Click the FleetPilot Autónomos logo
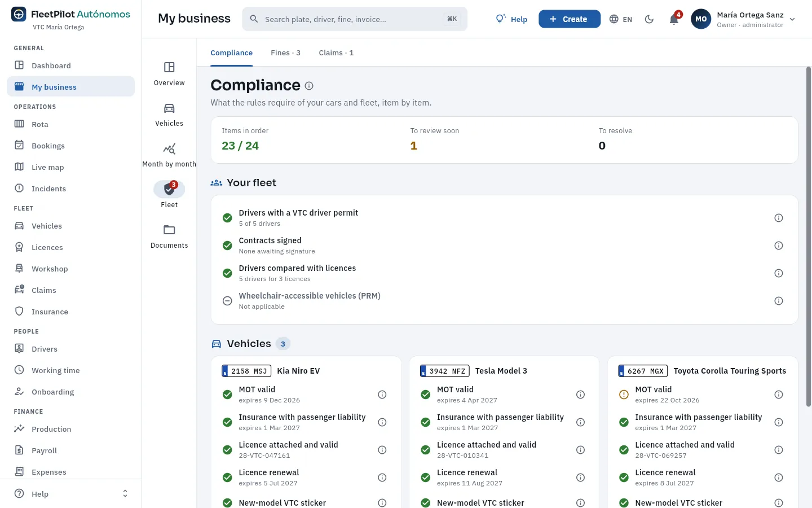812x508 pixels. pos(70,15)
